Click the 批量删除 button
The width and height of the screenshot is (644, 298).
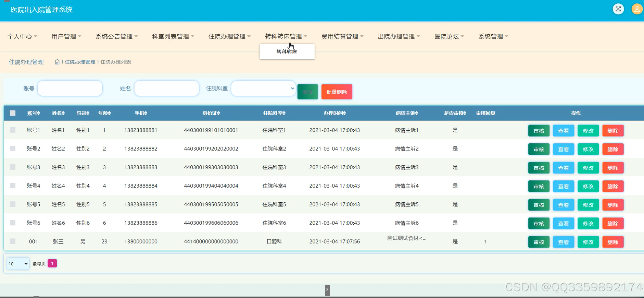pos(337,92)
